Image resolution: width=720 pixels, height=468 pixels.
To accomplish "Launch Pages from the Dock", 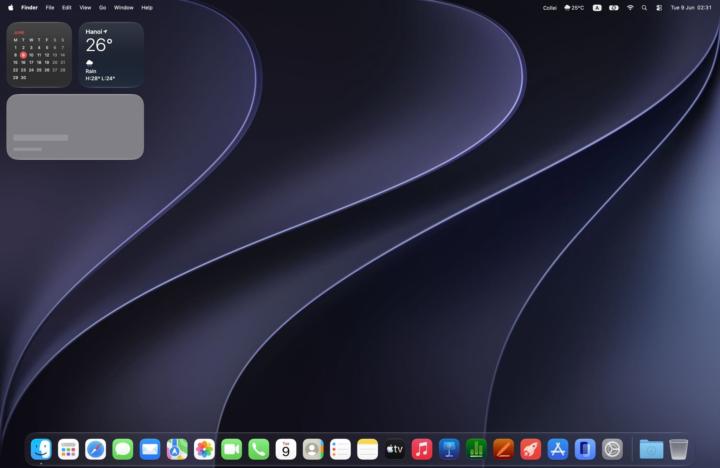I will 503,449.
